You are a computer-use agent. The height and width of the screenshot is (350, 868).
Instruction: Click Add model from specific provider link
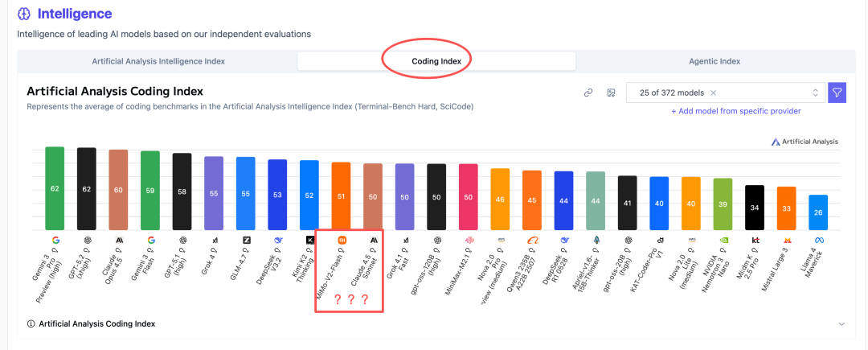point(735,111)
